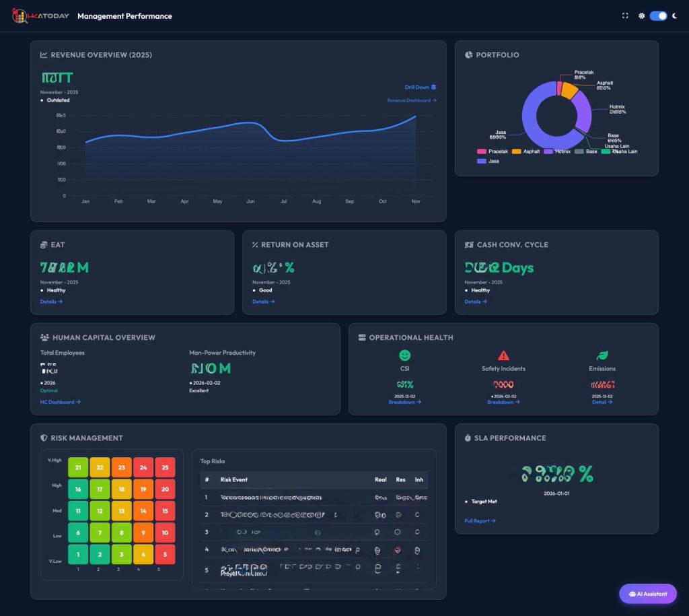
Task: Open the Revenue Dashboard link
Action: (411, 100)
